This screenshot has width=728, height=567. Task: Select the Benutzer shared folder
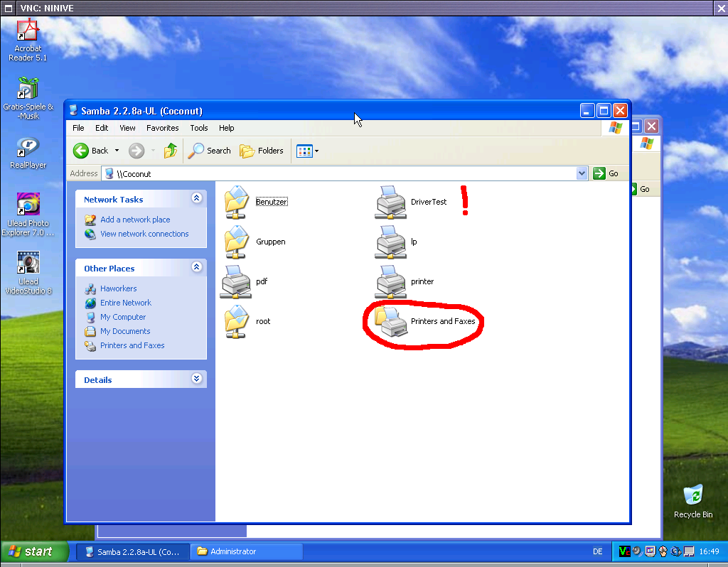click(237, 202)
